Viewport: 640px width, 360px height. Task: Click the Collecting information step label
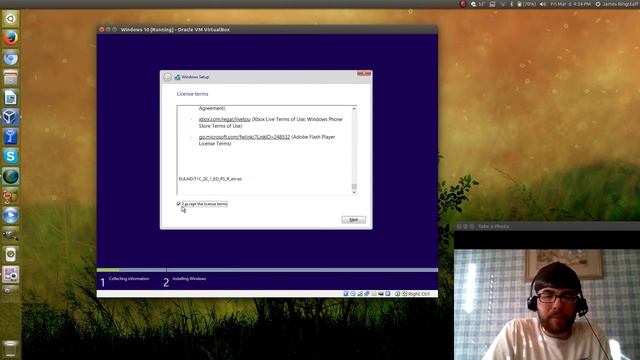(x=129, y=279)
